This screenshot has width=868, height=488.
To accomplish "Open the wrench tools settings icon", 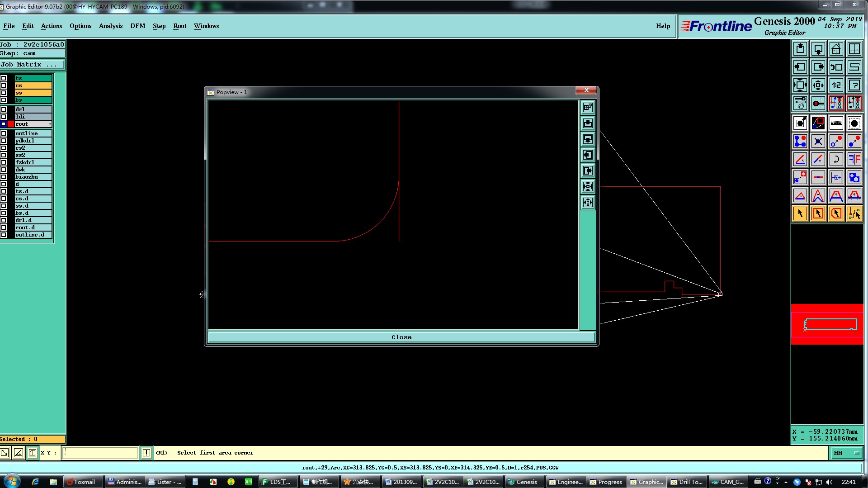I will click(x=800, y=103).
